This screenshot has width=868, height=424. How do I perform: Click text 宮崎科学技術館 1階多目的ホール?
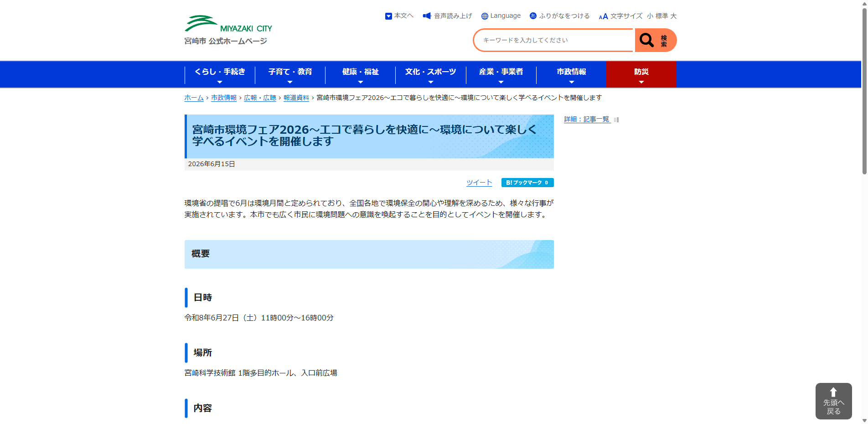pyautogui.click(x=239, y=373)
